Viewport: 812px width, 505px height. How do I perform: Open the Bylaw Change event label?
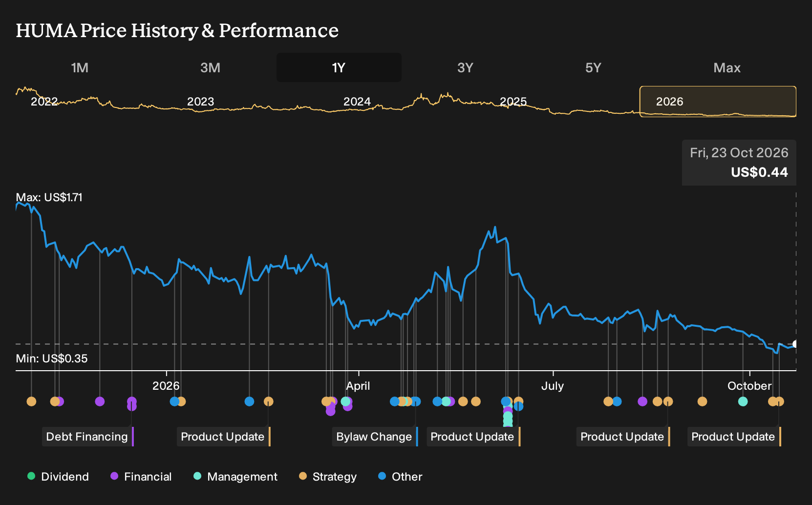(375, 437)
